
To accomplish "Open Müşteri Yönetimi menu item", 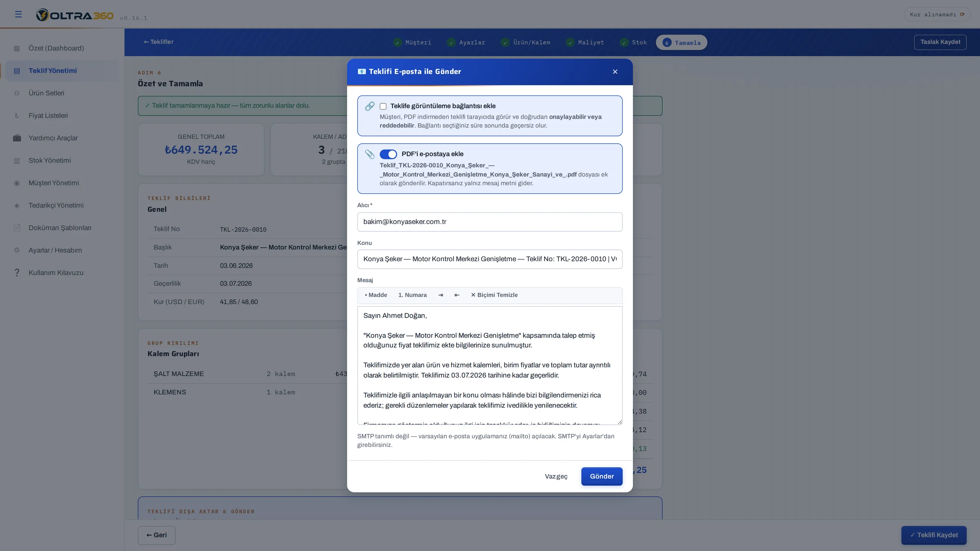I will point(62,183).
